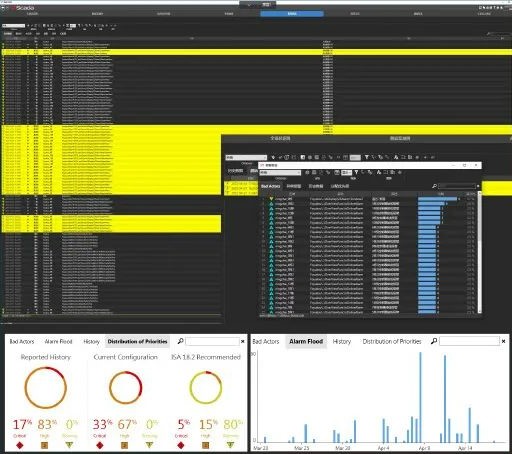
Task: Open the dropdown at main toolbar left
Action: (x=13, y=25)
